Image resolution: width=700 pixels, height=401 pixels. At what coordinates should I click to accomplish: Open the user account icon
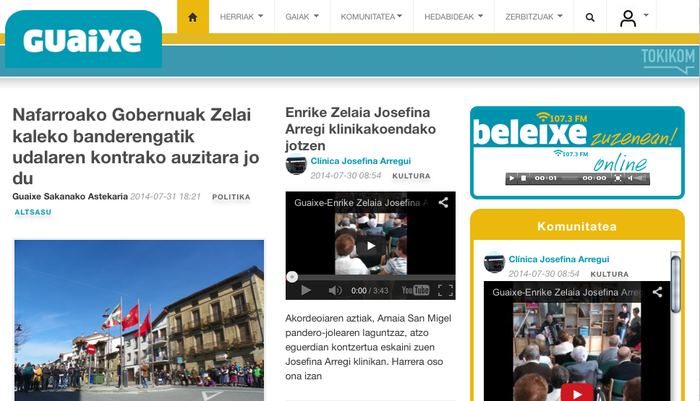pyautogui.click(x=628, y=18)
